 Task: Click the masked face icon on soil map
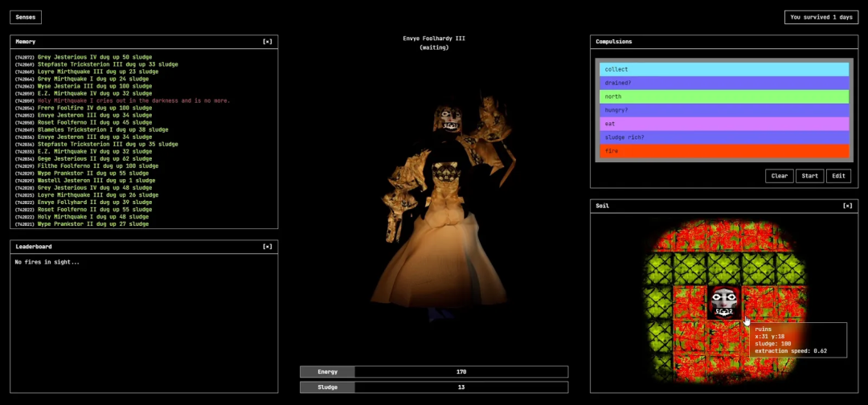click(724, 302)
